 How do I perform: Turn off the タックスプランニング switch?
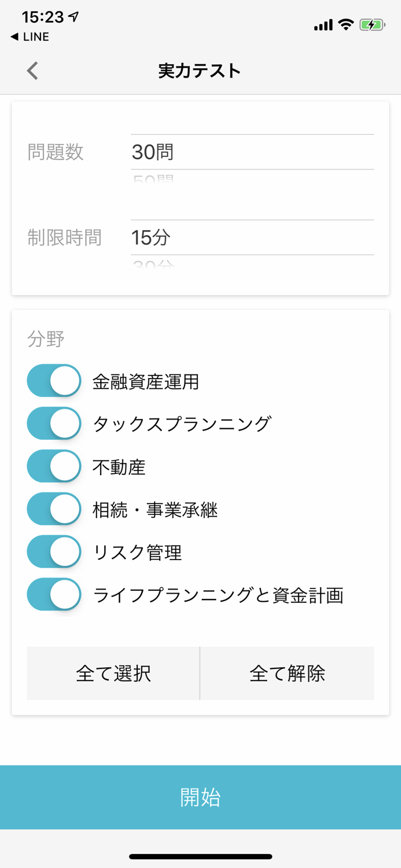pos(53,423)
